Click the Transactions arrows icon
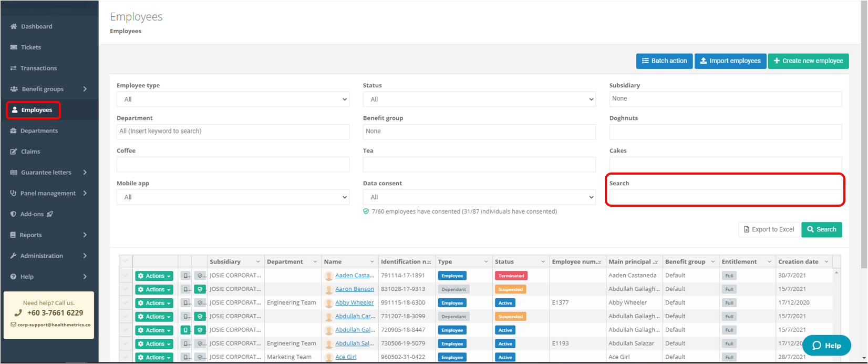 point(13,68)
